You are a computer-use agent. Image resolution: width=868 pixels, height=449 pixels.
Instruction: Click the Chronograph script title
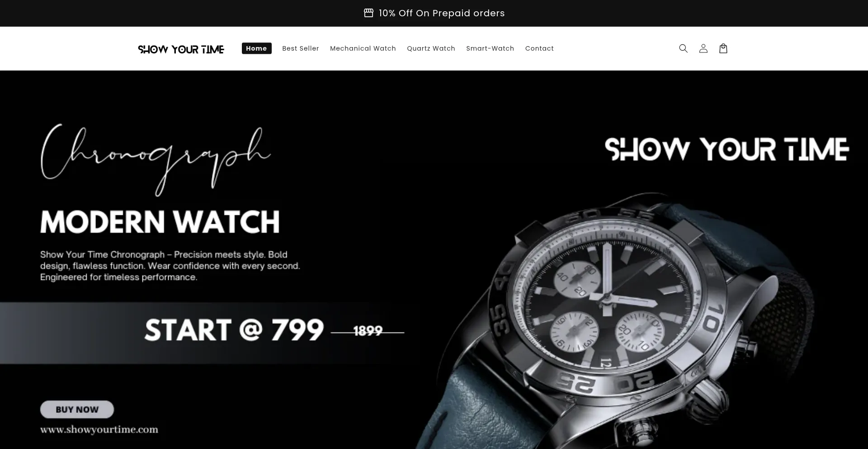pyautogui.click(x=156, y=159)
